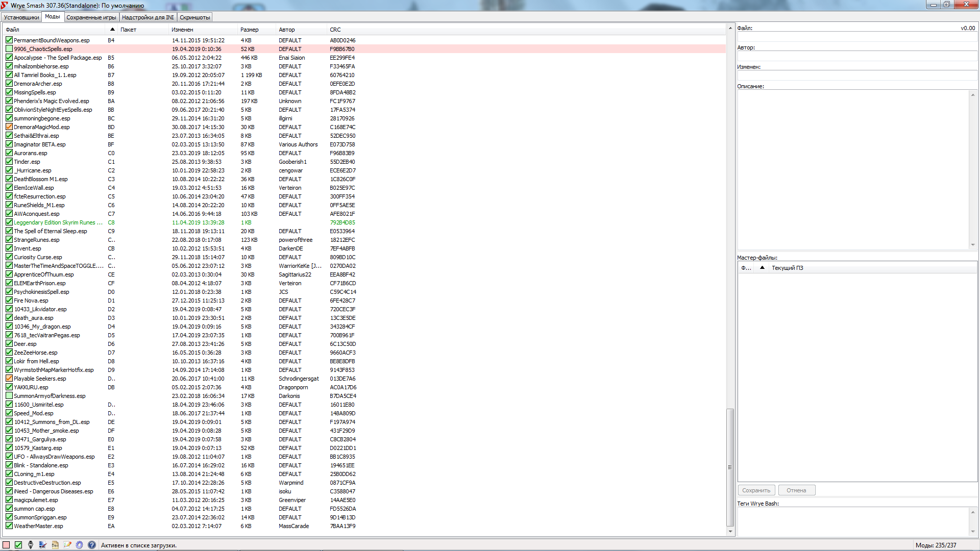The image size is (980, 551).
Task: Open the Сохраненные игры tab
Action: 91,17
